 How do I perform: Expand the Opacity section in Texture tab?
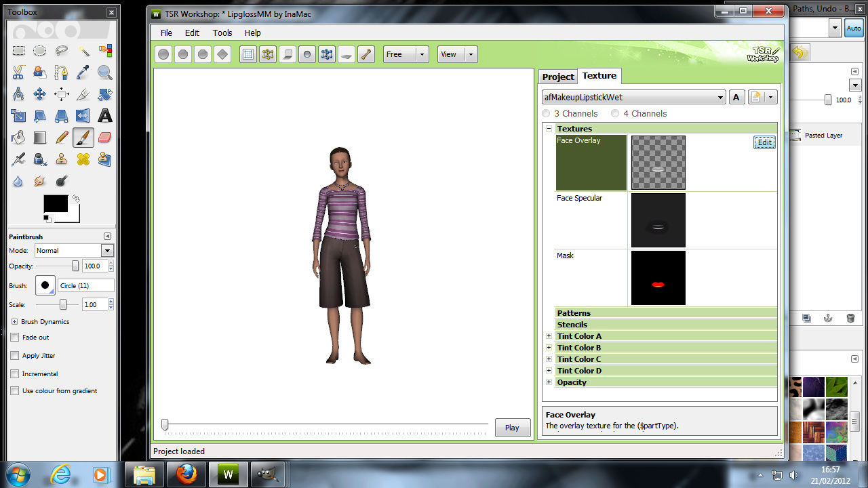point(549,382)
